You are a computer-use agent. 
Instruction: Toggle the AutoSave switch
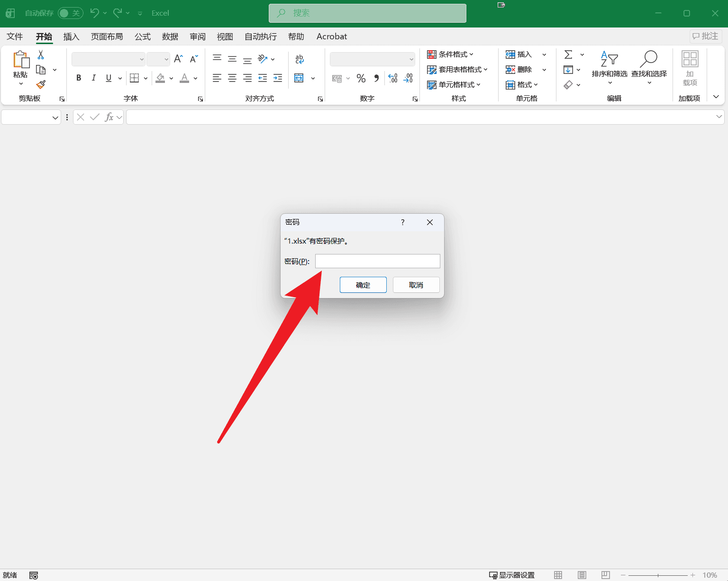(71, 13)
